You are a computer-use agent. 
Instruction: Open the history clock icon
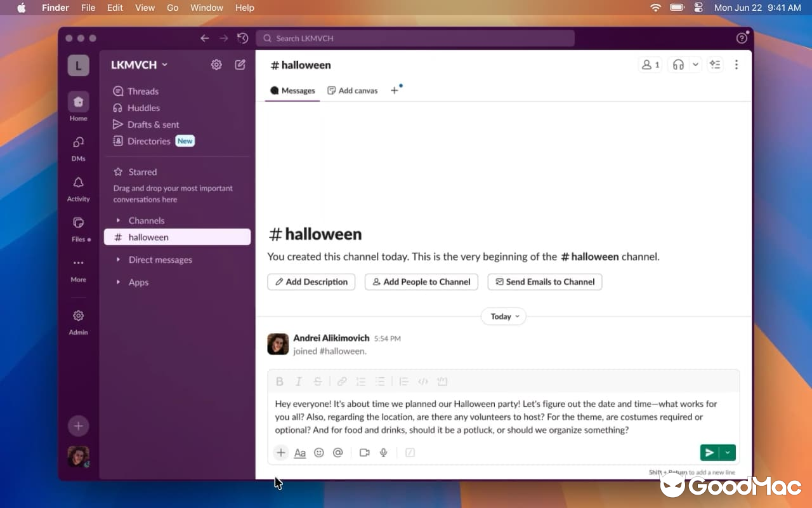(x=242, y=38)
